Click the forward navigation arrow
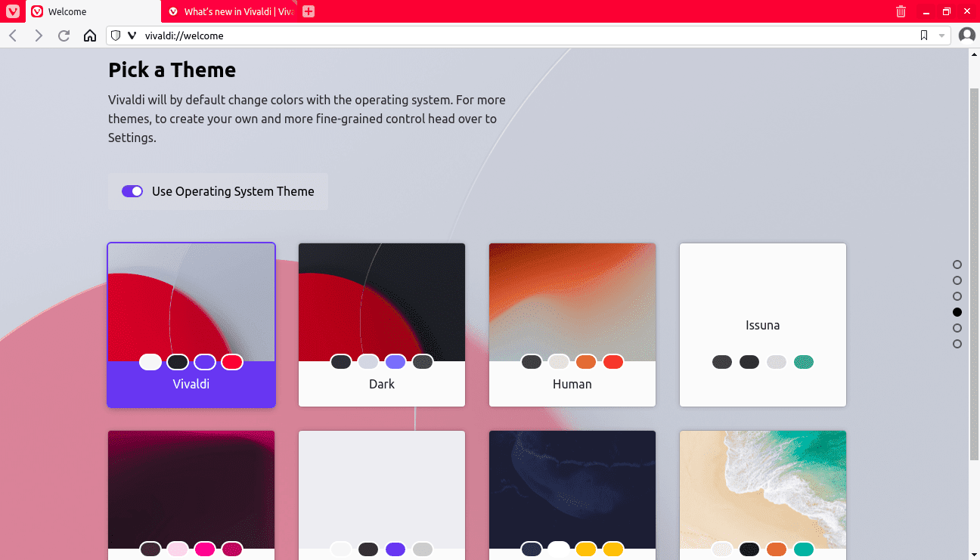The image size is (980, 560). (38, 35)
